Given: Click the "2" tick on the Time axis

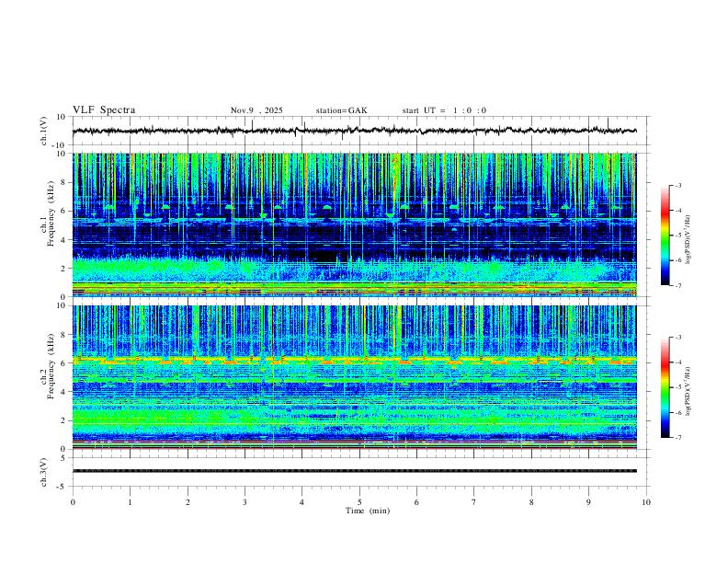Looking at the screenshot, I should [188, 502].
